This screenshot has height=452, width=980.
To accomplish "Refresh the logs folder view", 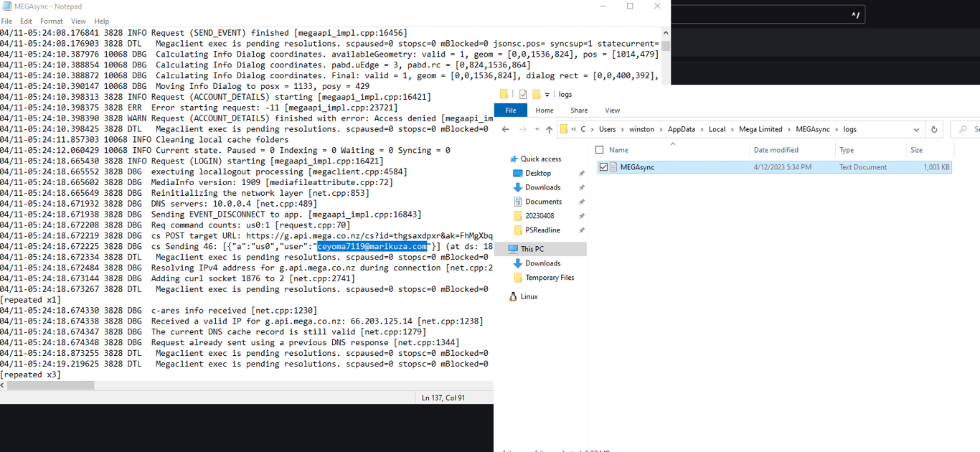I will pyautogui.click(x=934, y=130).
